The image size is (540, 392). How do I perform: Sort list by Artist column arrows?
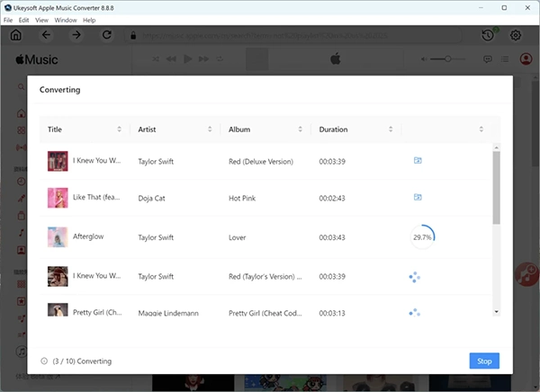point(210,129)
